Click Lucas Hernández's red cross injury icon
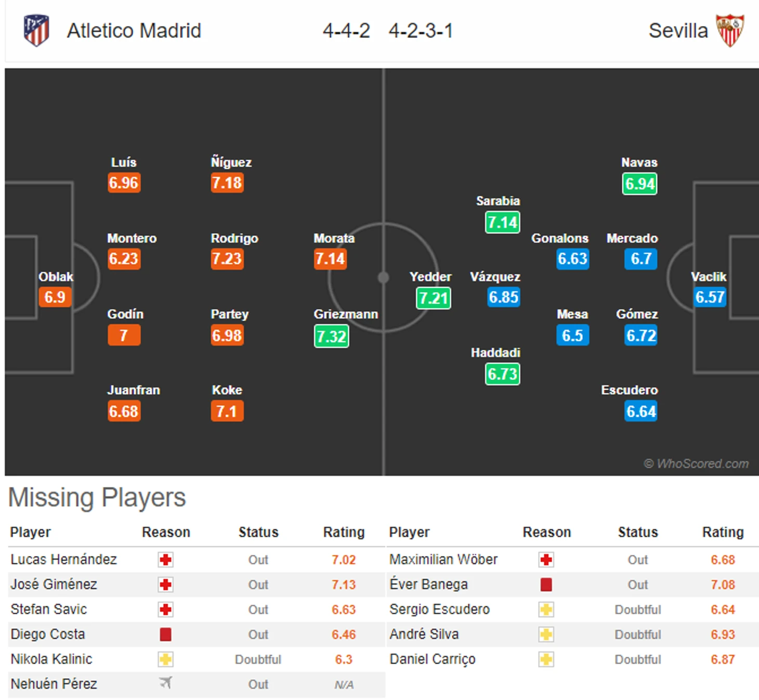759x700 pixels. [x=166, y=560]
